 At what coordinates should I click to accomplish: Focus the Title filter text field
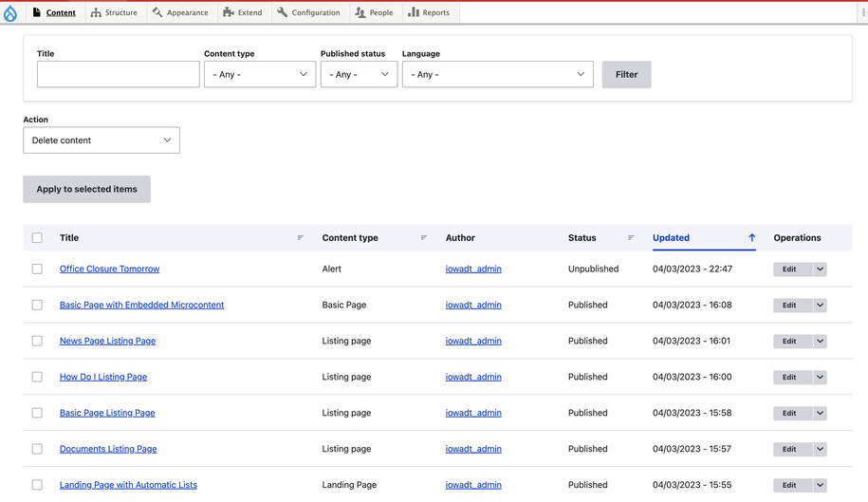point(118,74)
